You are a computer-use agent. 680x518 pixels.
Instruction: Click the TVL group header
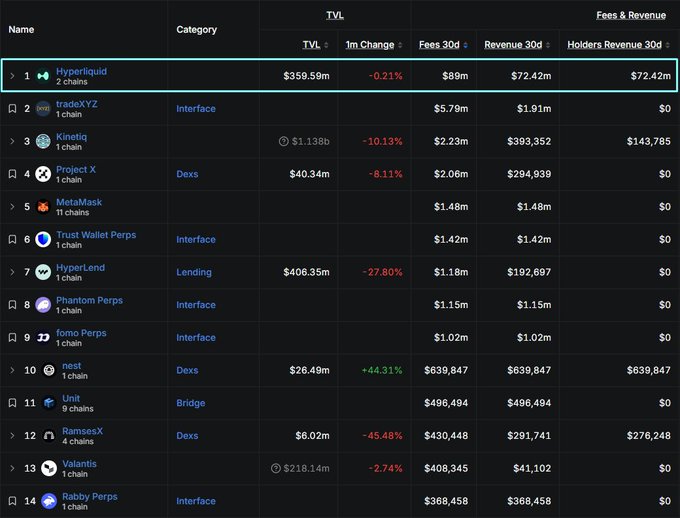(335, 15)
